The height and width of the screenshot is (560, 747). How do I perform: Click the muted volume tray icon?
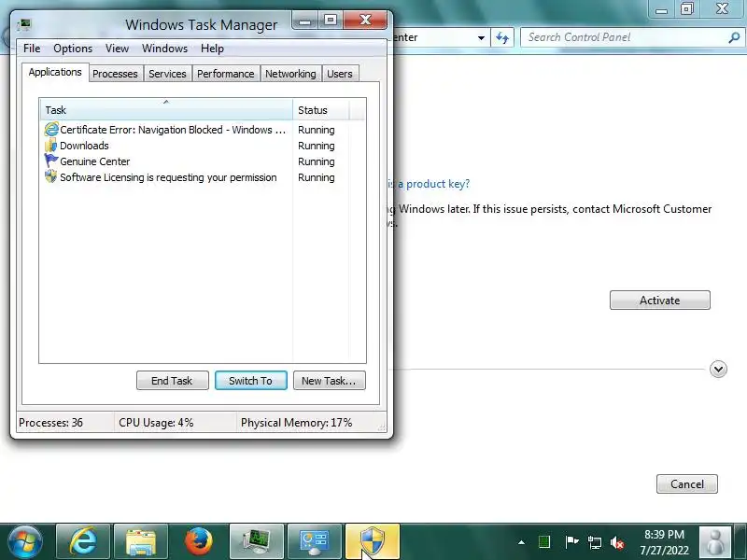tap(617, 542)
